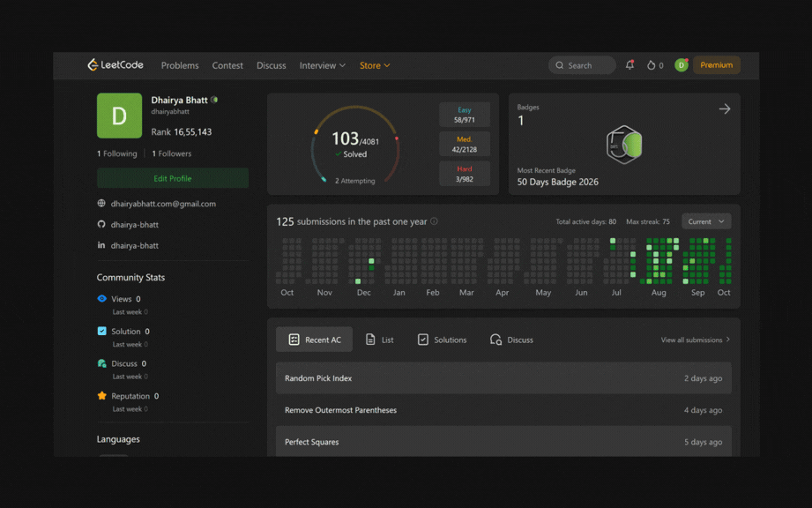Click the Premium button

[716, 64]
